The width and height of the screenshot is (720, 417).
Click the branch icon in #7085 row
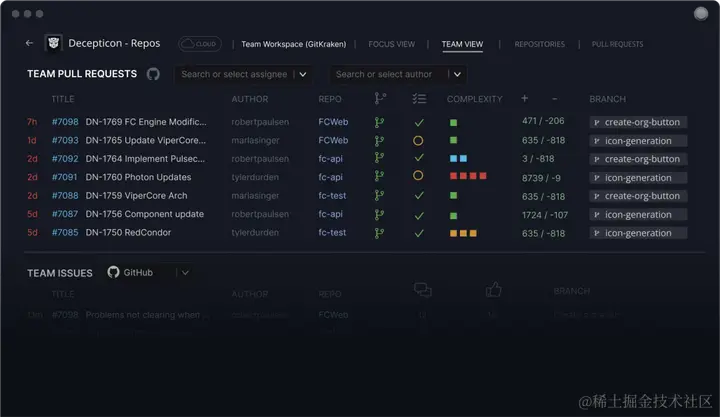379,233
